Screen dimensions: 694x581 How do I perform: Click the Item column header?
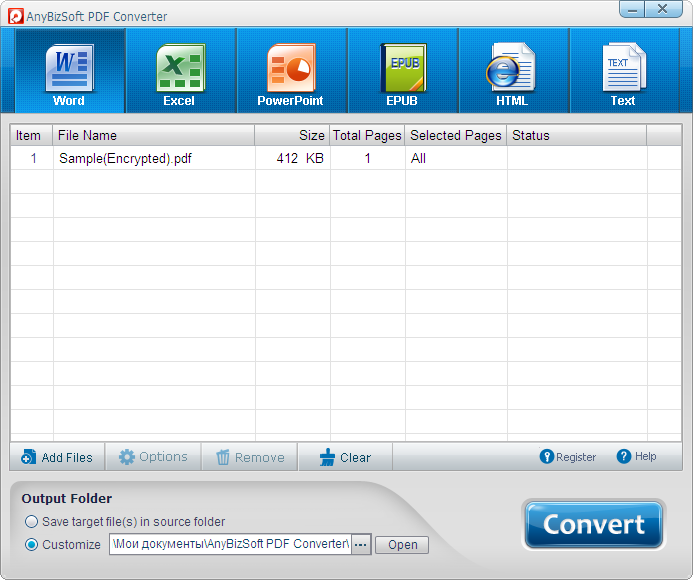pos(31,135)
